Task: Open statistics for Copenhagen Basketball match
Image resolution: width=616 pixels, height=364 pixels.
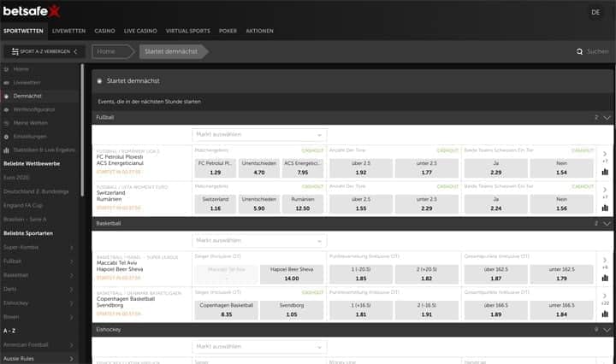Action: [x=605, y=314]
